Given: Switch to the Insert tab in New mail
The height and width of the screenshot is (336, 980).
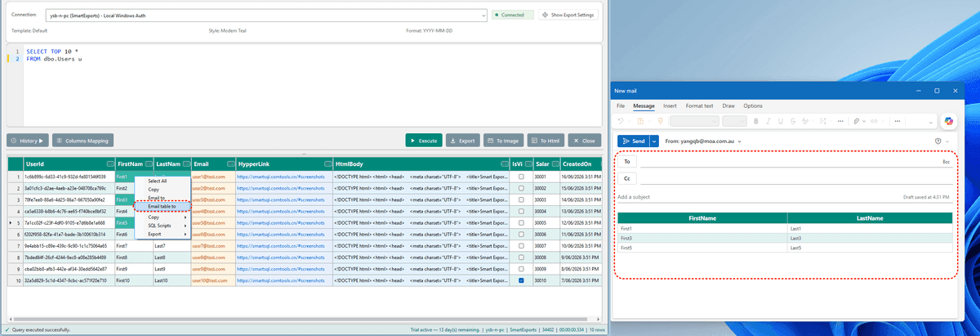Looking at the screenshot, I should point(670,105).
